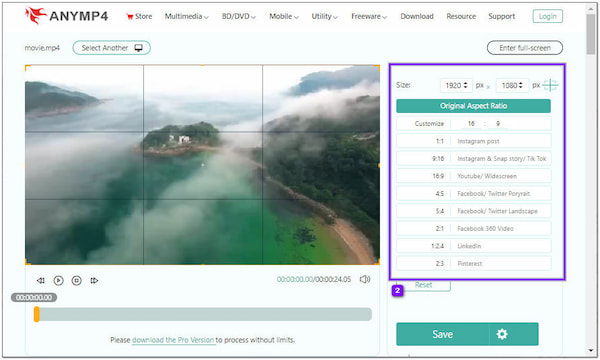Click Select Another to choose a video
Viewport: 600px width, 360px height.
[111, 48]
